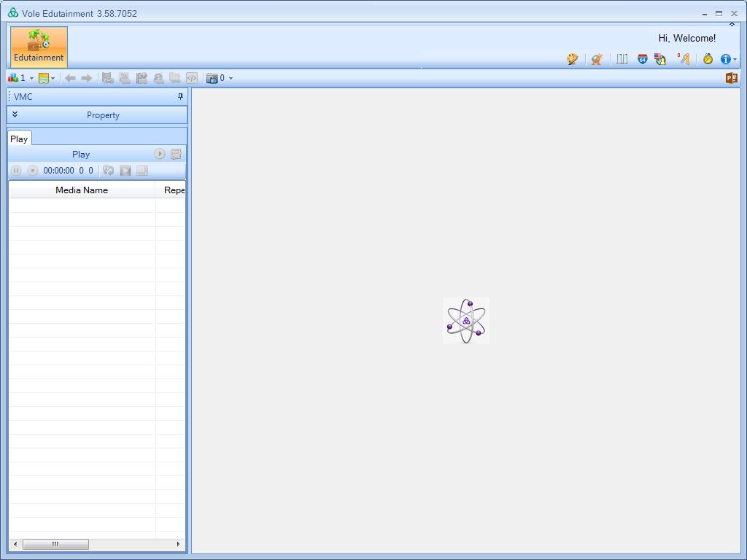Screen dimensions: 747x560
Task: Open the keys/password tool icon
Action: (x=684, y=59)
